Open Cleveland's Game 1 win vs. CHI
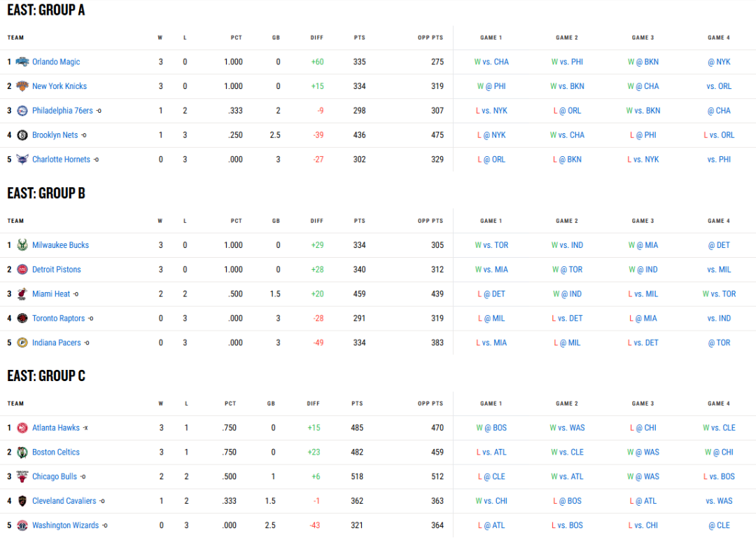Screen dimensions: 756x538 pyautogui.click(x=491, y=501)
